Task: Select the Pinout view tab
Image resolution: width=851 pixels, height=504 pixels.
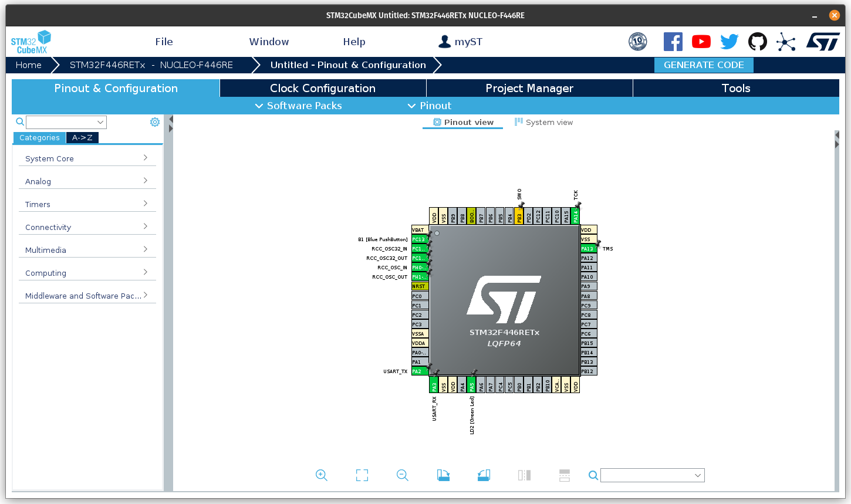Action: [463, 122]
